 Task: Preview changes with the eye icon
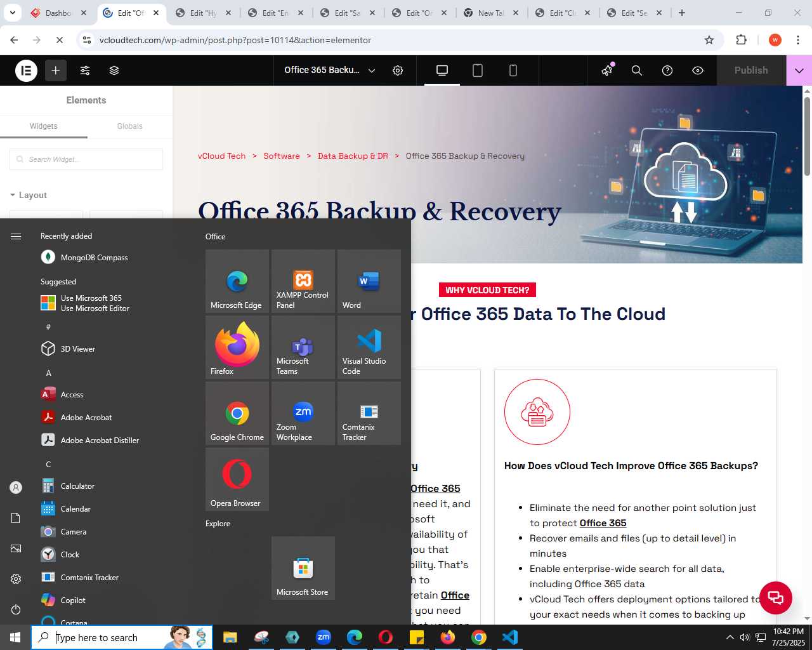698,70
